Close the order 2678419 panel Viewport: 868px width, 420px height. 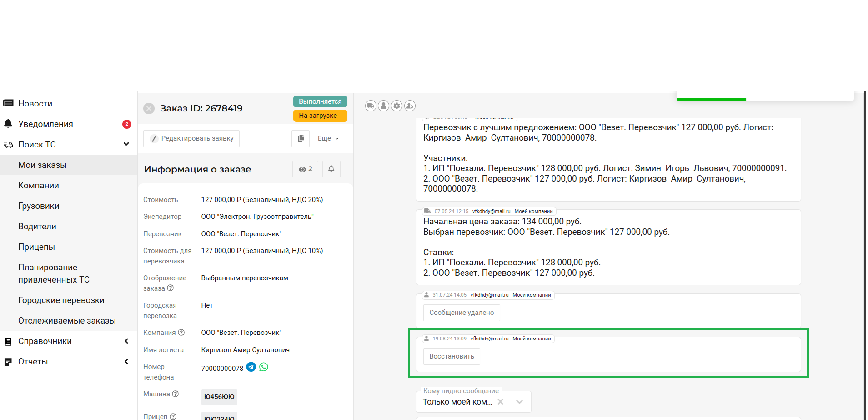click(x=149, y=108)
